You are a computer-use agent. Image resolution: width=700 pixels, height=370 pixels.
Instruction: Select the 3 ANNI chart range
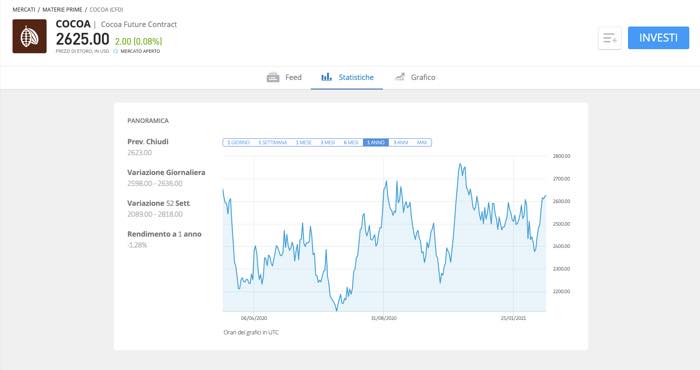pyautogui.click(x=401, y=142)
